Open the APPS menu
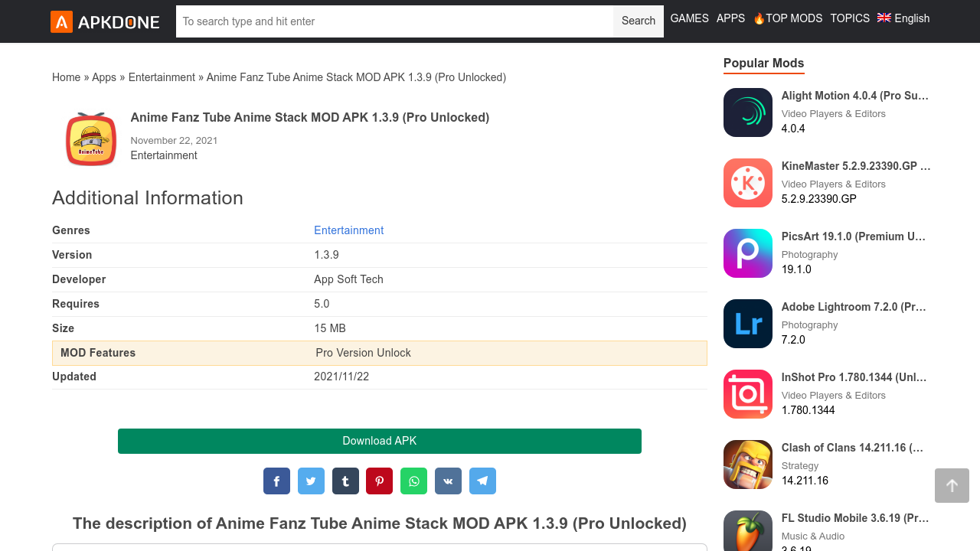The width and height of the screenshot is (980, 551). [730, 18]
